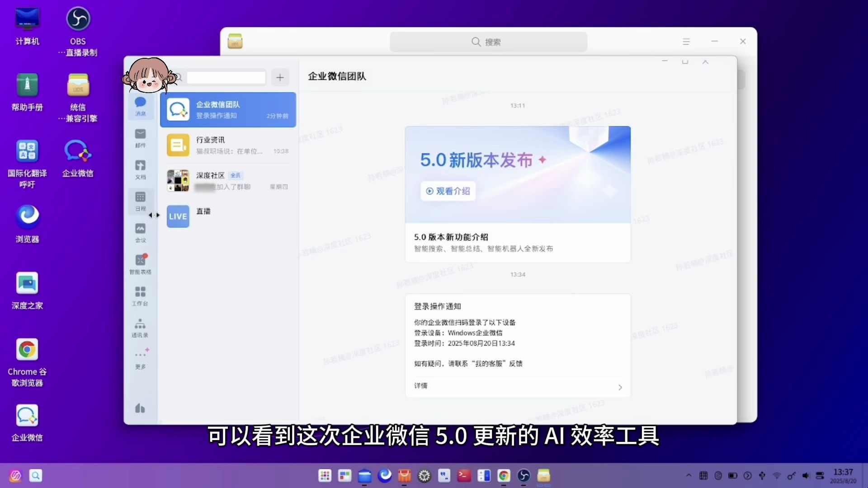Screen dimensions: 868x488
Task: Click the background window app icon
Action: [235, 41]
